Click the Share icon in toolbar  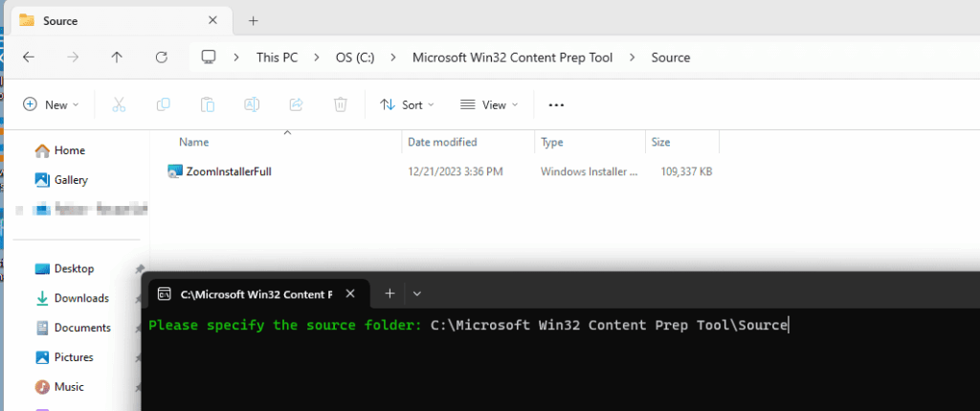tap(296, 104)
